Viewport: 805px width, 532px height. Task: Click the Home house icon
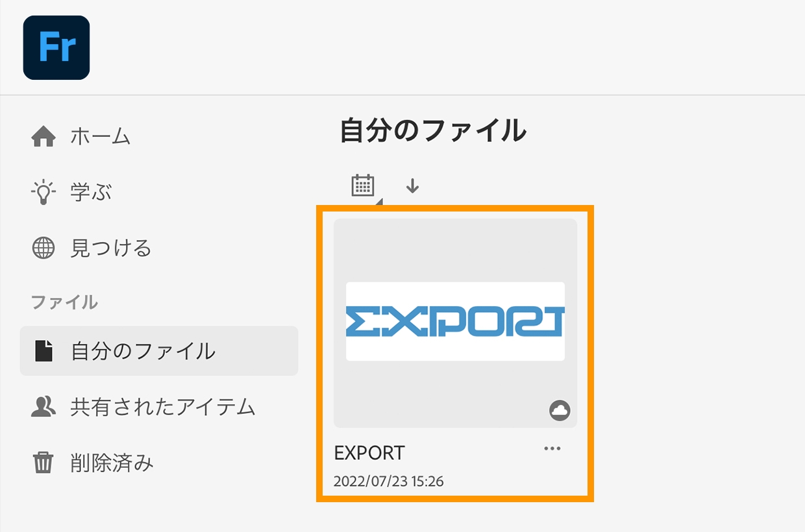[x=43, y=137]
